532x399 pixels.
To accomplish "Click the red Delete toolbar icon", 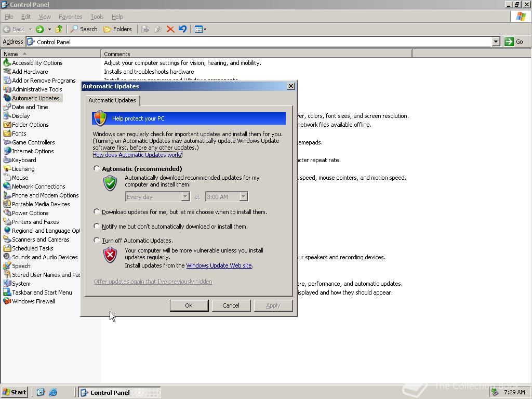I will [x=170, y=29].
